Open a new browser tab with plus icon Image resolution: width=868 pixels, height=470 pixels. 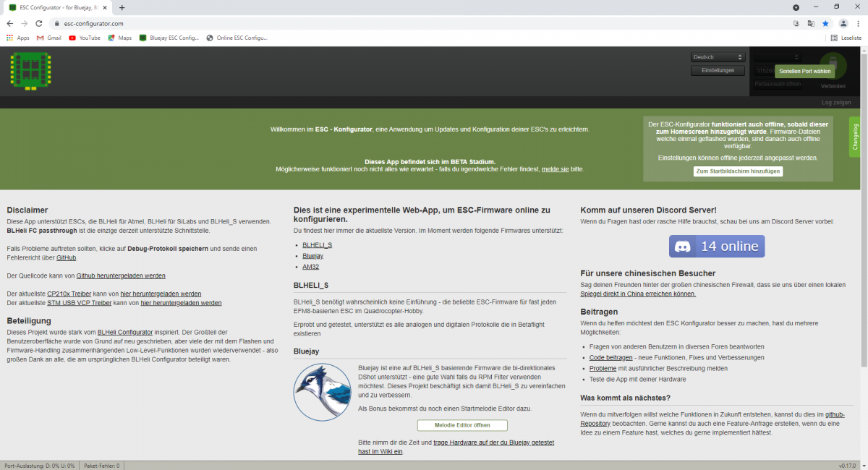(122, 7)
